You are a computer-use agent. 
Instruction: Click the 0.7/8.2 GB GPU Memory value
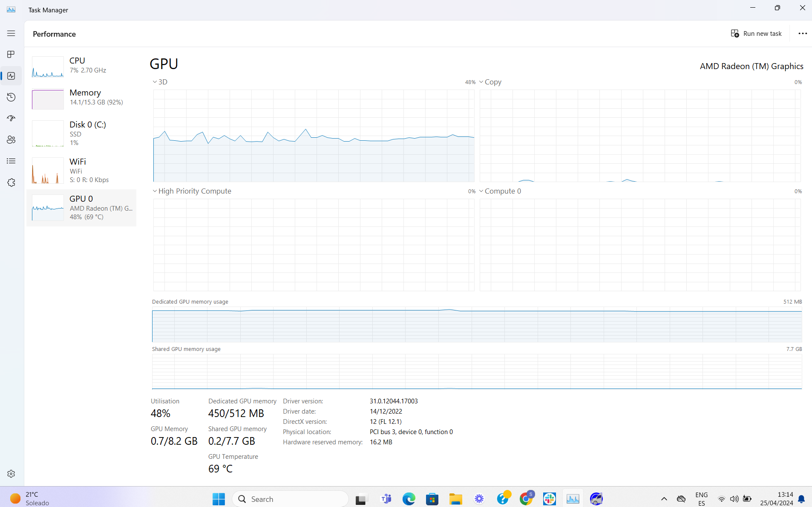click(x=174, y=441)
